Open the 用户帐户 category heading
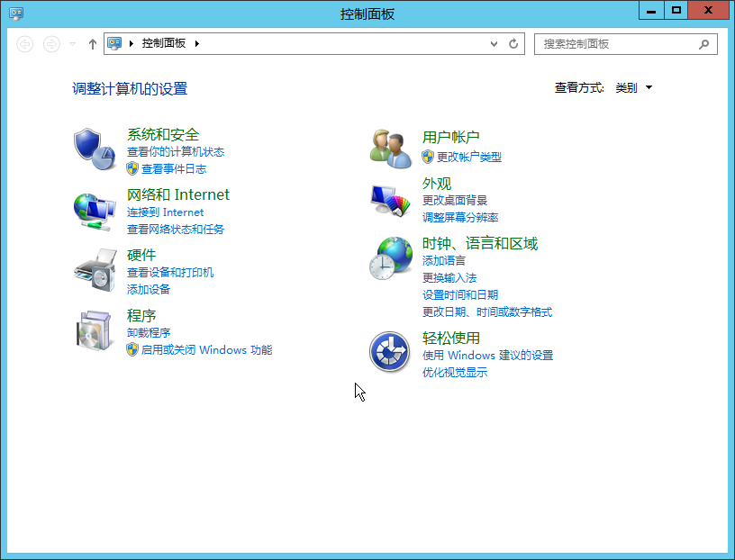735x560 pixels. coord(450,137)
